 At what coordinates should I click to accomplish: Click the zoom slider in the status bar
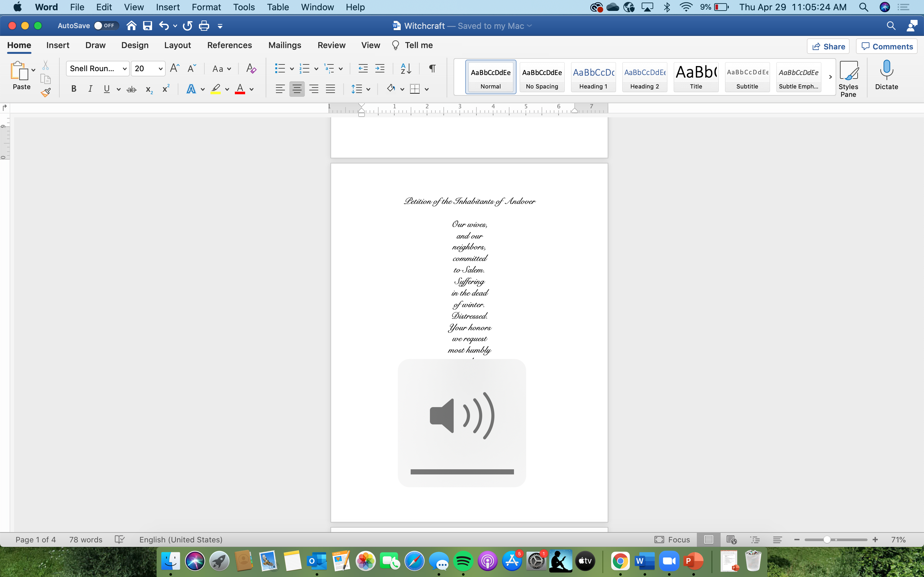tap(827, 539)
